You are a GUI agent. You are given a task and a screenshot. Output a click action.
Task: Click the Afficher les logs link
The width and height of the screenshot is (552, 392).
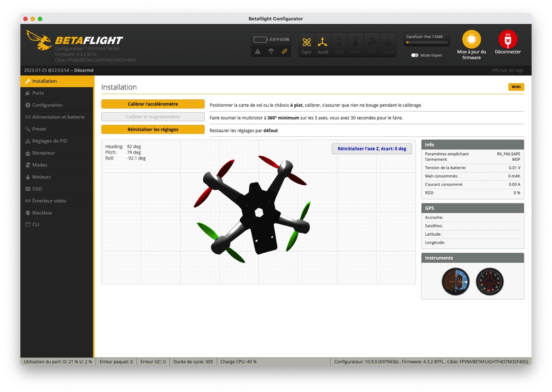(x=507, y=70)
